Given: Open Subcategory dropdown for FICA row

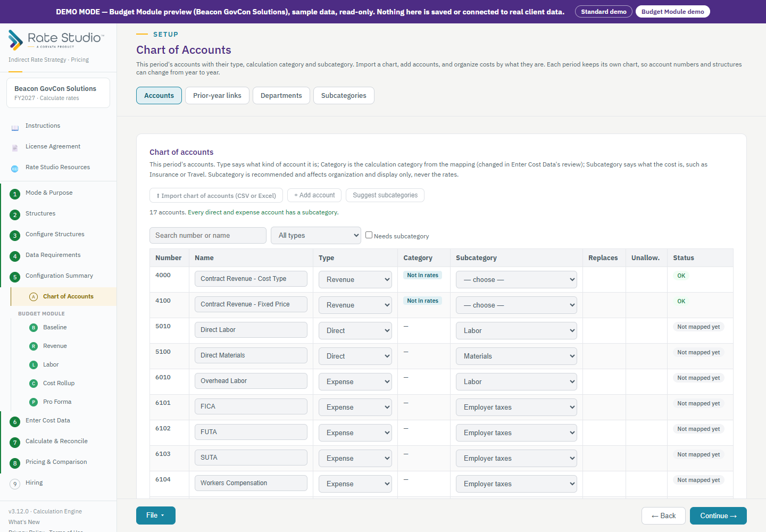Looking at the screenshot, I should (517, 407).
